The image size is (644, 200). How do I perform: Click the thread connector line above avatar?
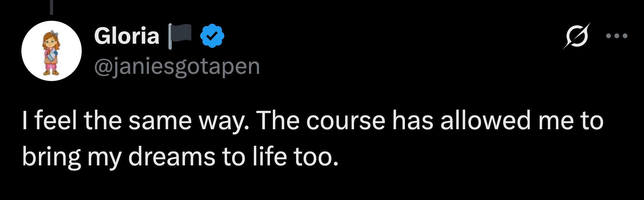52,7
